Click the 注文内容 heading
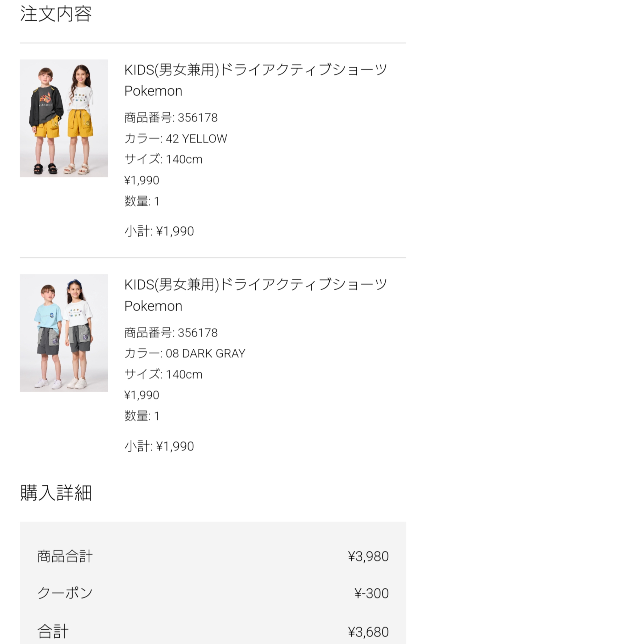644x644 pixels. tap(56, 14)
